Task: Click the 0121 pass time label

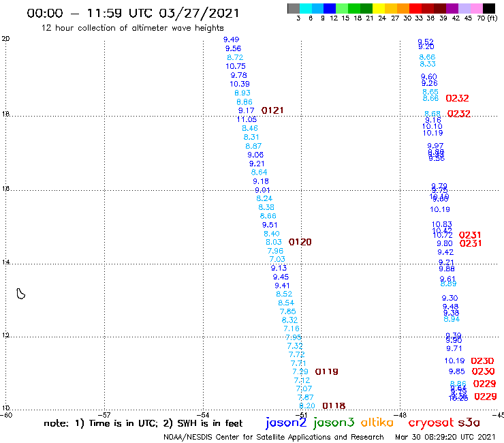Action: (x=272, y=110)
